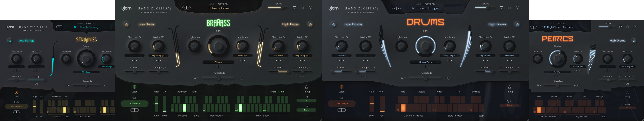
Task: Toggle Latch lock icon in BRAAASS
Action: pyautogui.click(x=134, y=87)
